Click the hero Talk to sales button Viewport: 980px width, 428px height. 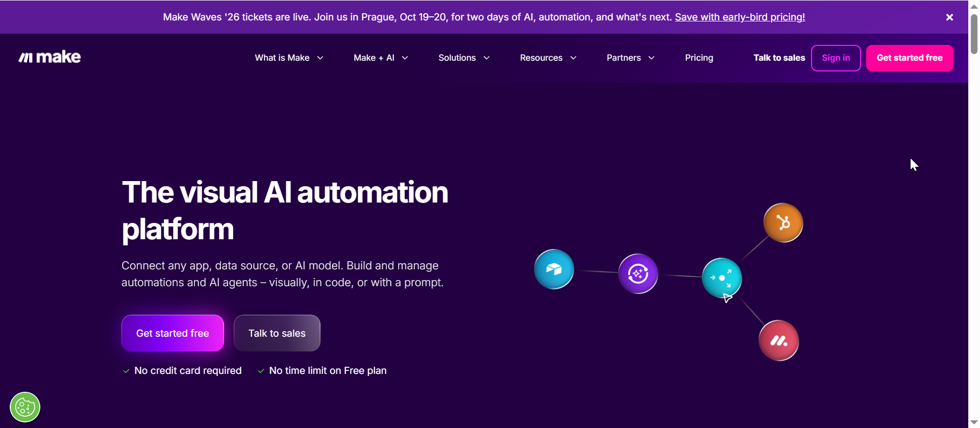coord(277,333)
